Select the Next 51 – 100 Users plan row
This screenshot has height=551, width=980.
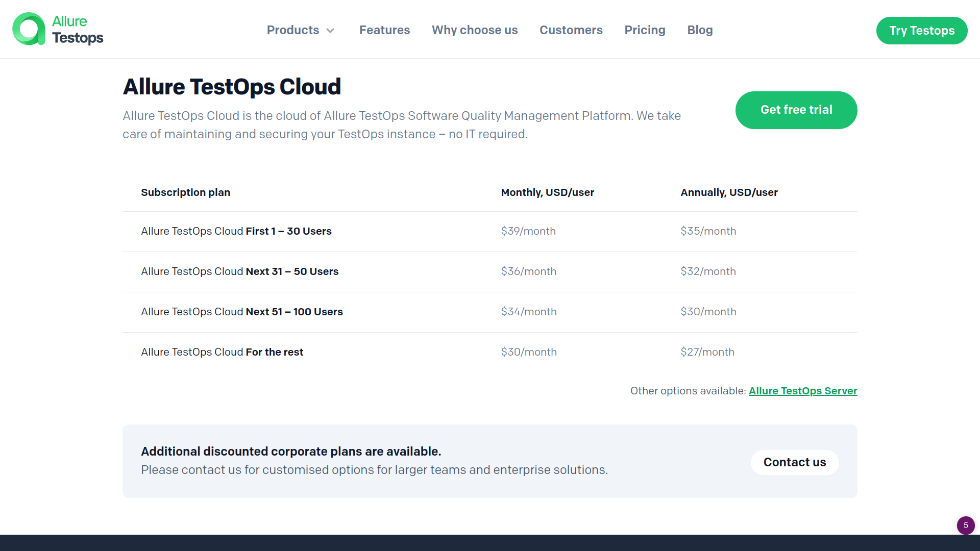tap(242, 312)
